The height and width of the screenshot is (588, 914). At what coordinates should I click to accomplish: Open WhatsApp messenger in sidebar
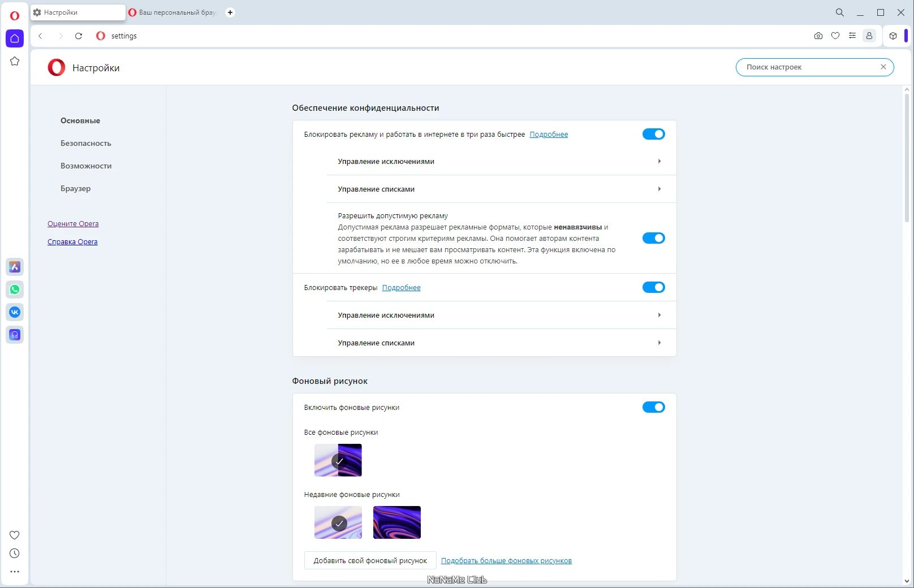(15, 289)
